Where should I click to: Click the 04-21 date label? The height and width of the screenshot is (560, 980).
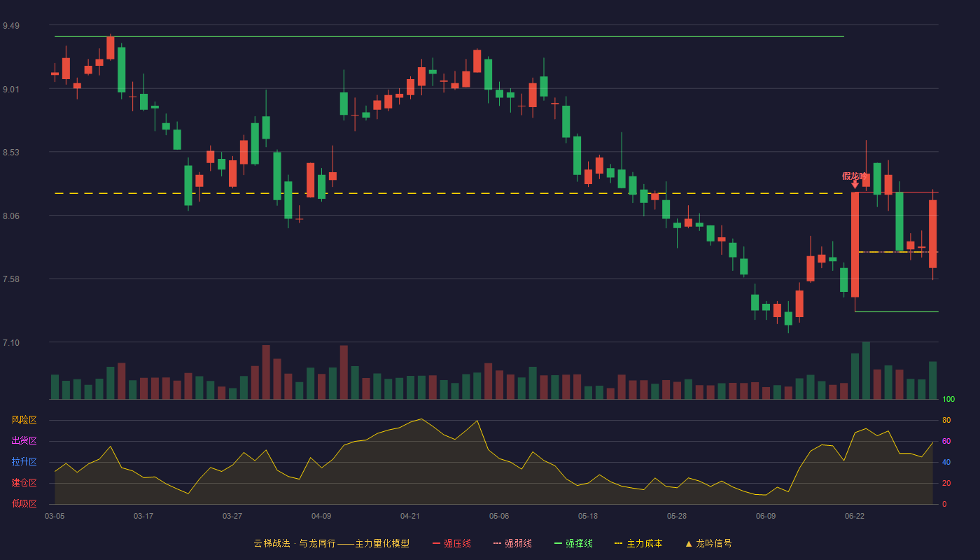410,516
